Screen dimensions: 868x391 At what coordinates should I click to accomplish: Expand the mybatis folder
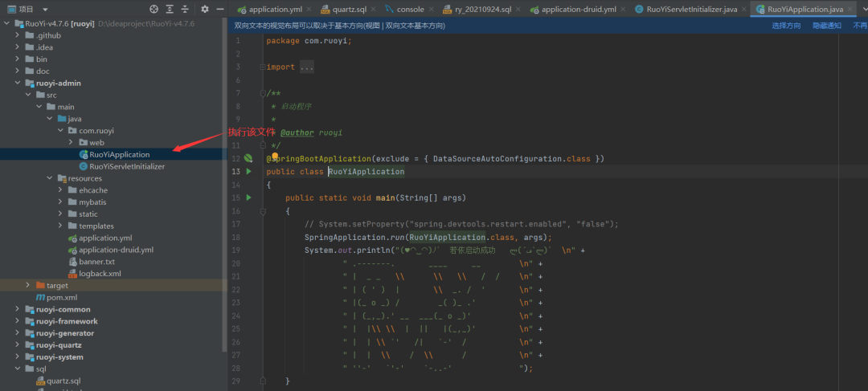point(60,202)
